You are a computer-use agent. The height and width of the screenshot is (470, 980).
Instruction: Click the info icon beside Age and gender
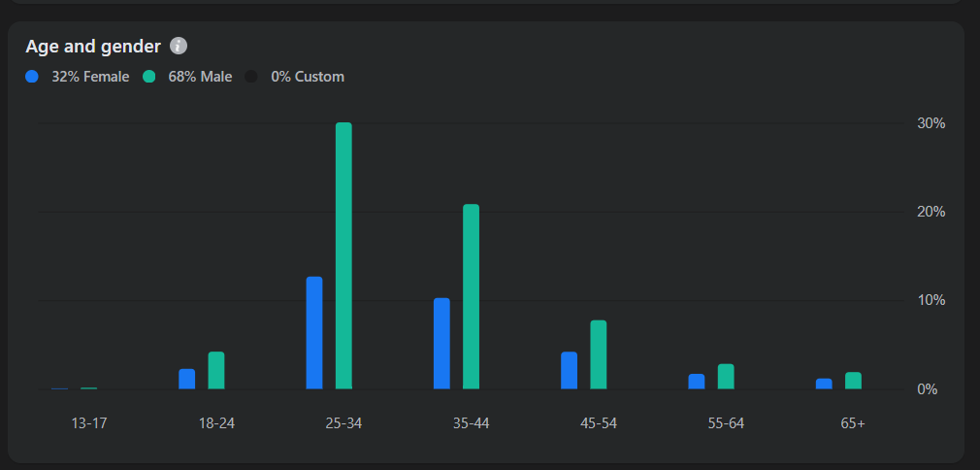pyautogui.click(x=179, y=46)
